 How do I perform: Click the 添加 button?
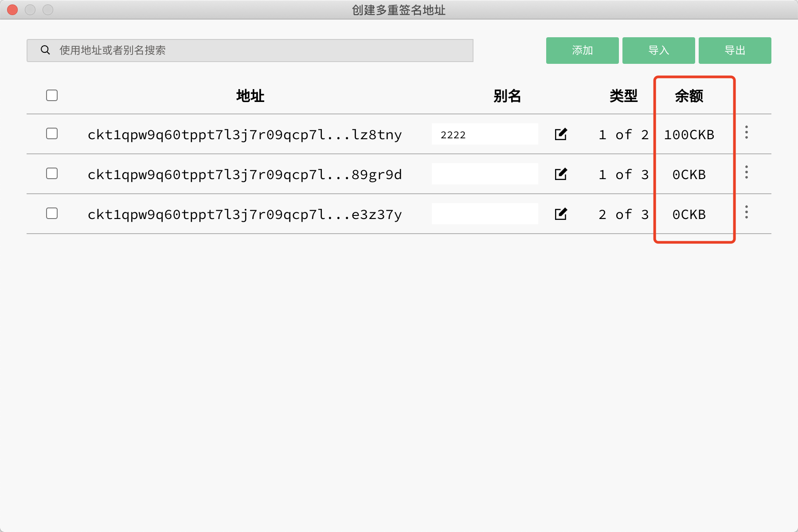[x=583, y=51]
